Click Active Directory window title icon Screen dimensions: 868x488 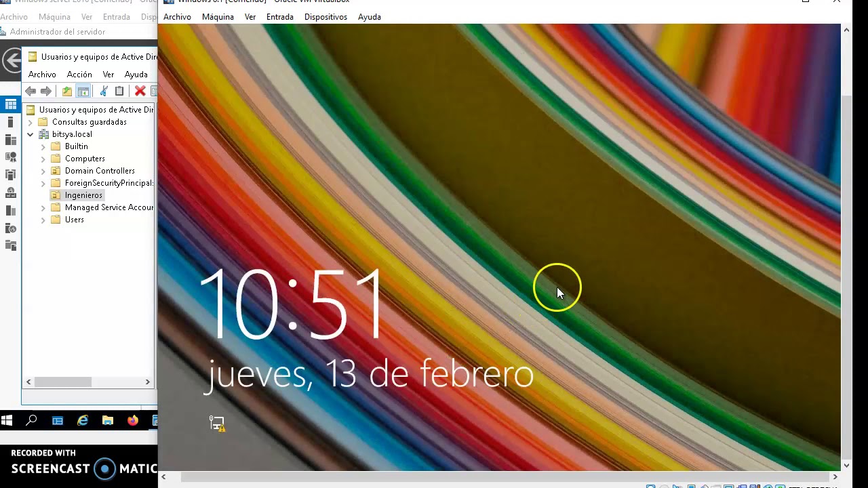32,57
